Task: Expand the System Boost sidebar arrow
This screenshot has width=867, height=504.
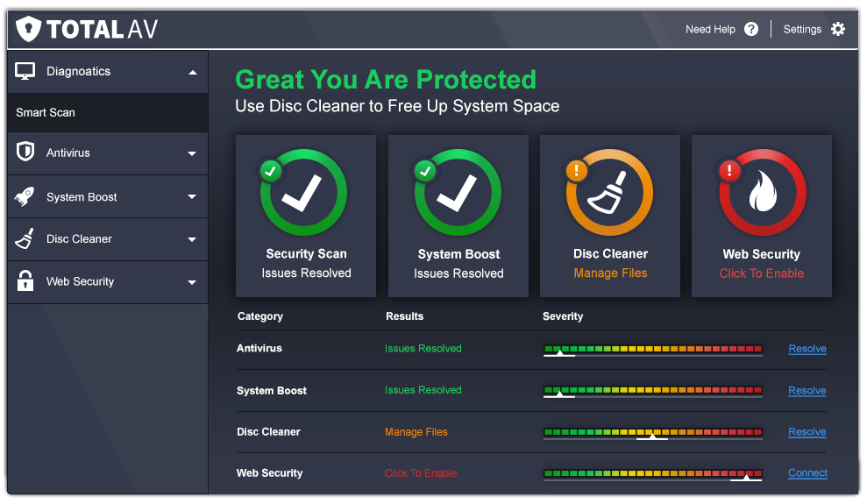Action: 192,197
